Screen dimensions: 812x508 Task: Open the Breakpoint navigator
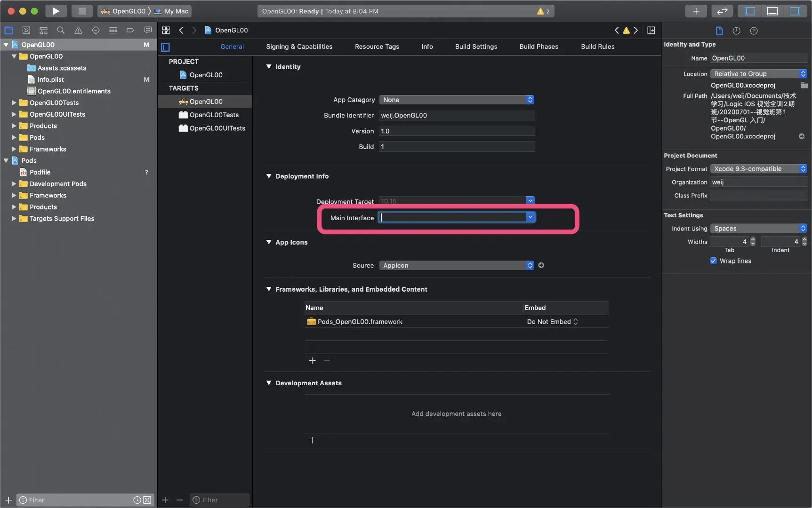pos(130,30)
